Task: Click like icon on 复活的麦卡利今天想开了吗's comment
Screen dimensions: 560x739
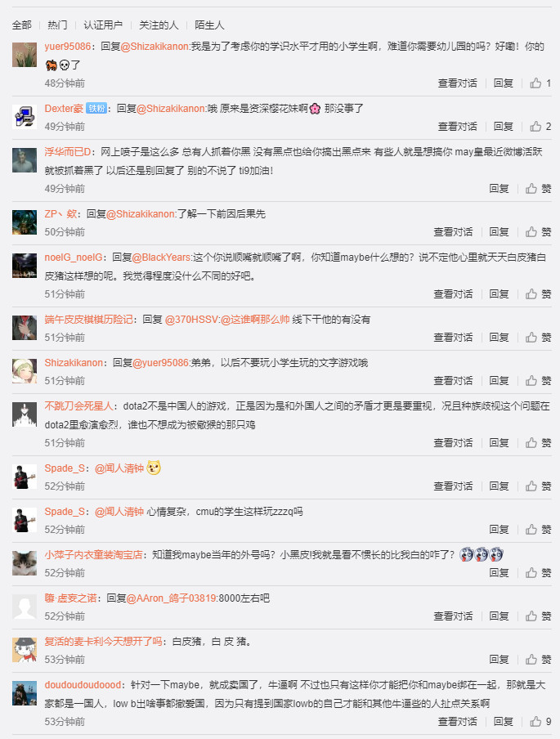Action: pyautogui.click(x=531, y=660)
